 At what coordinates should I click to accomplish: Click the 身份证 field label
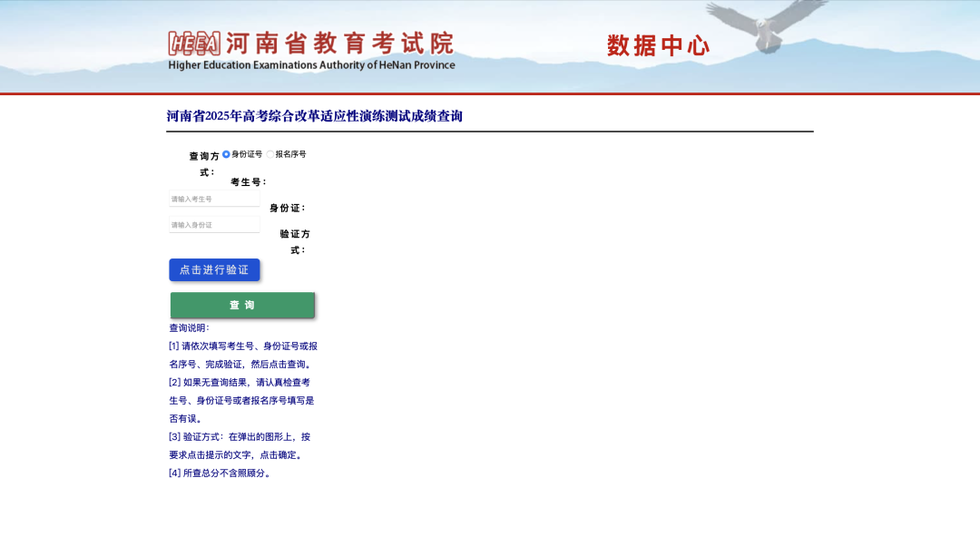point(288,209)
